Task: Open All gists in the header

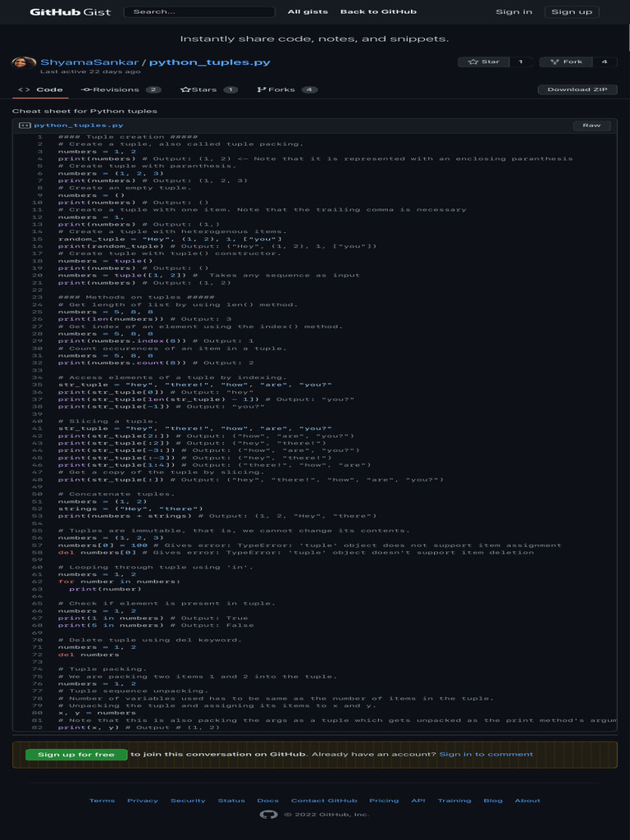Action: 306,11
